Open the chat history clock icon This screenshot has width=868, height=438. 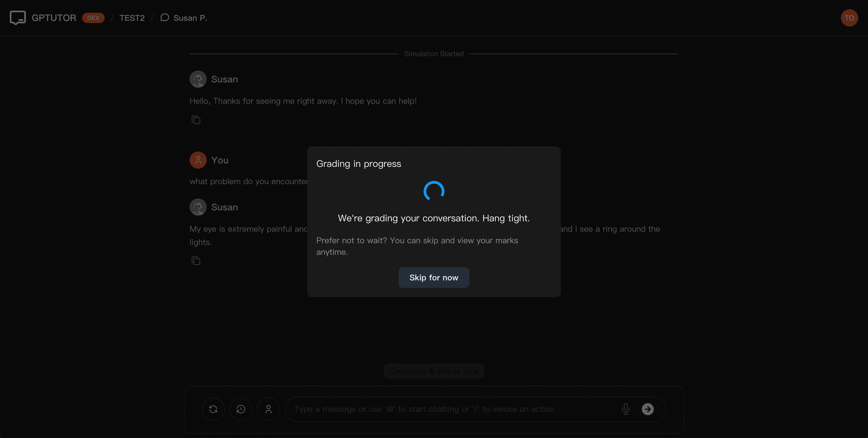click(x=241, y=409)
